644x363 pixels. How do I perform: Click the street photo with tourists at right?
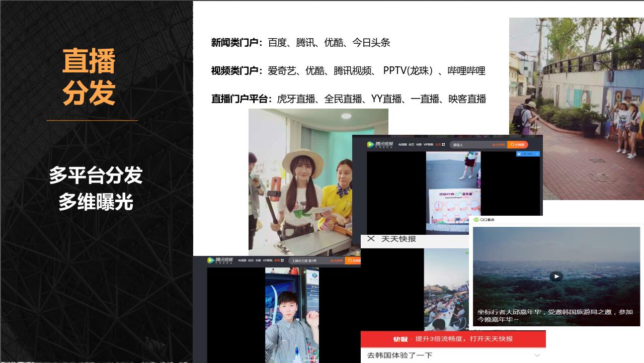577,109
